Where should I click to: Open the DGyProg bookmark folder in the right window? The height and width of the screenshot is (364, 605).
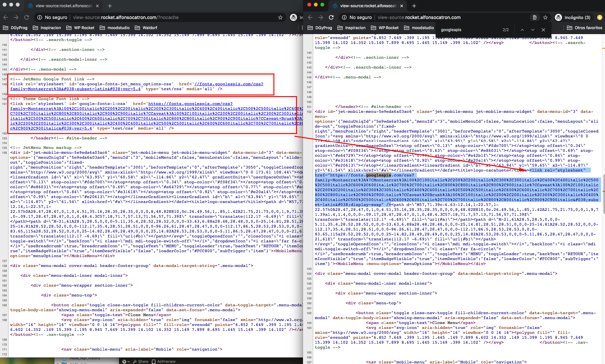pyautogui.click(x=320, y=28)
